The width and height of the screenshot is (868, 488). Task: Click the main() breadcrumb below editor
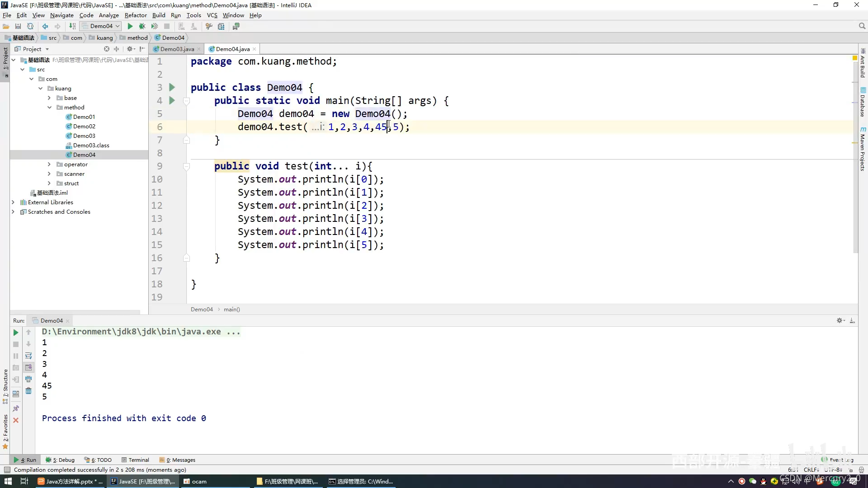click(232, 310)
